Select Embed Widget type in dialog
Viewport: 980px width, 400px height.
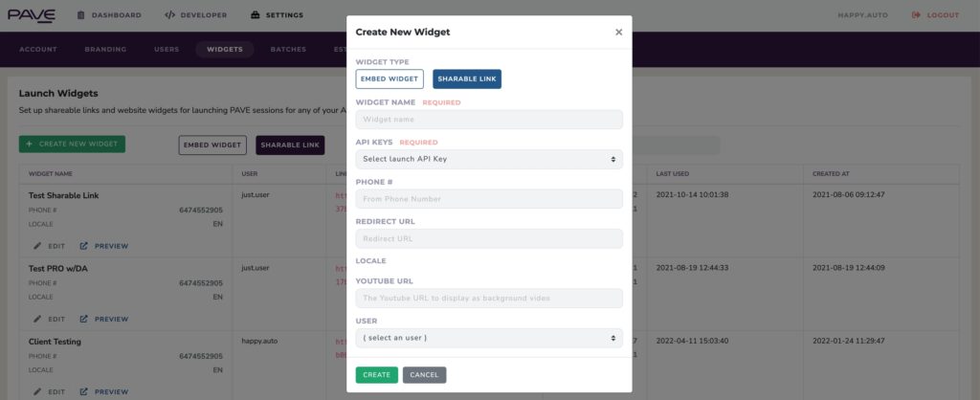click(390, 79)
